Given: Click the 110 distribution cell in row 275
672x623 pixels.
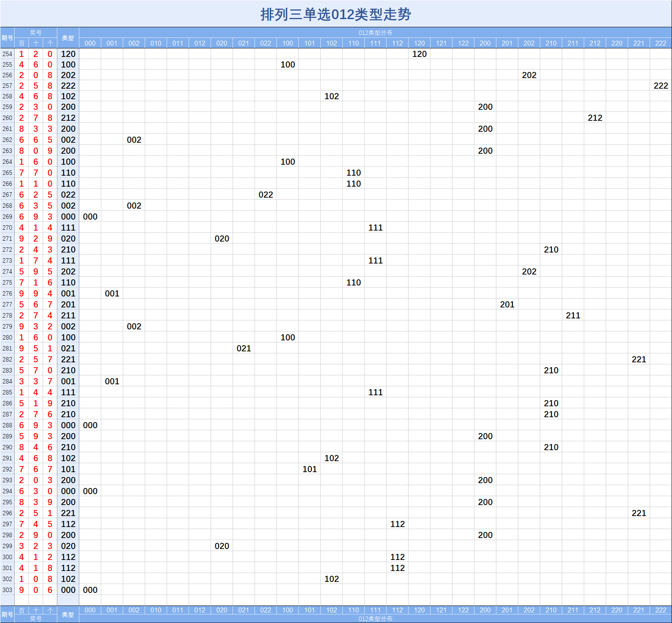Looking at the screenshot, I should [354, 282].
